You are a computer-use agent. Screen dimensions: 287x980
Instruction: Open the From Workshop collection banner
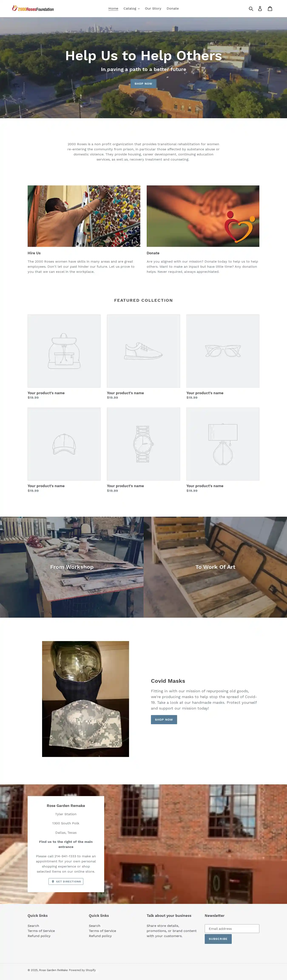click(x=72, y=567)
